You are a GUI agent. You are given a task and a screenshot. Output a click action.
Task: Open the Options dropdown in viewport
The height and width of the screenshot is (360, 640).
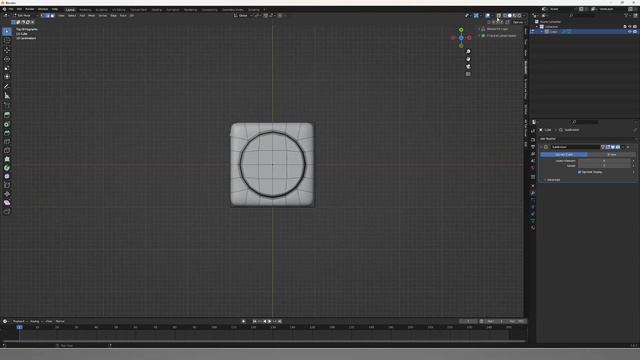pyautogui.click(x=518, y=22)
